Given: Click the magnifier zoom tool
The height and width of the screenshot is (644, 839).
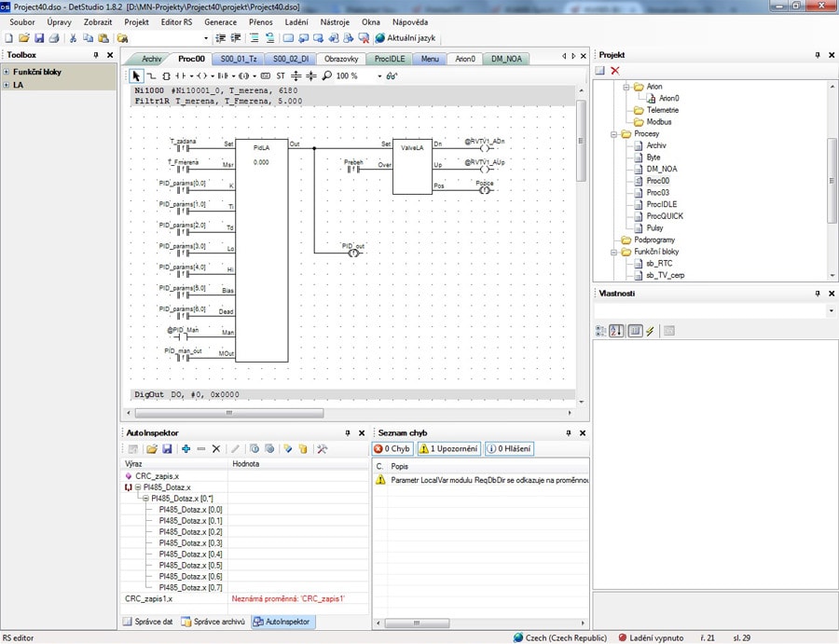Looking at the screenshot, I should pyautogui.click(x=327, y=75).
